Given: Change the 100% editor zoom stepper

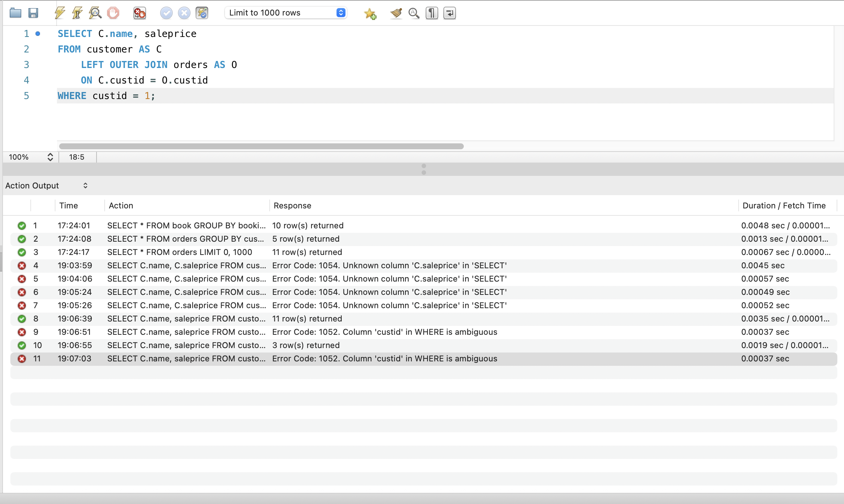Looking at the screenshot, I should [50, 157].
